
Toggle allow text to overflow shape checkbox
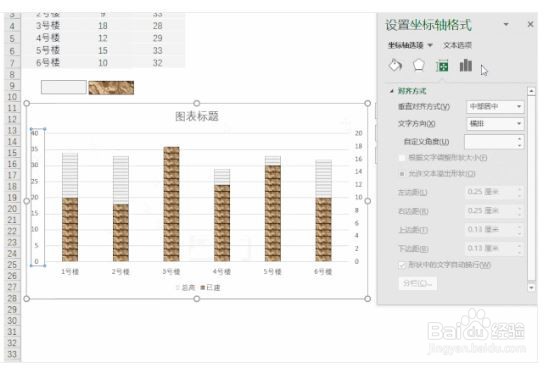[402, 174]
